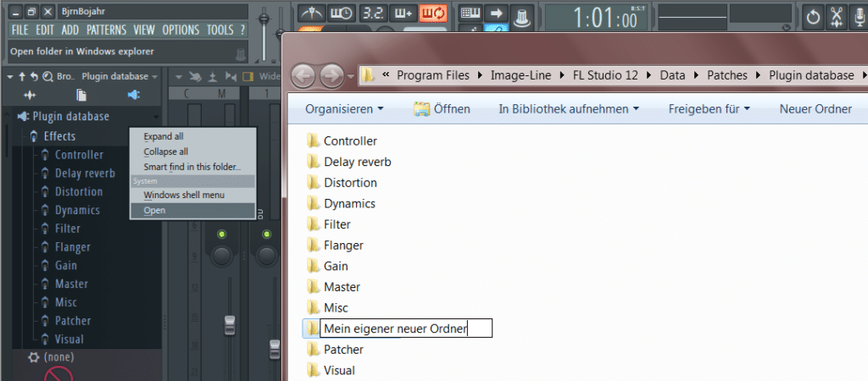
Task: Open the Wide mixer layout dropdown
Action: [x=270, y=76]
